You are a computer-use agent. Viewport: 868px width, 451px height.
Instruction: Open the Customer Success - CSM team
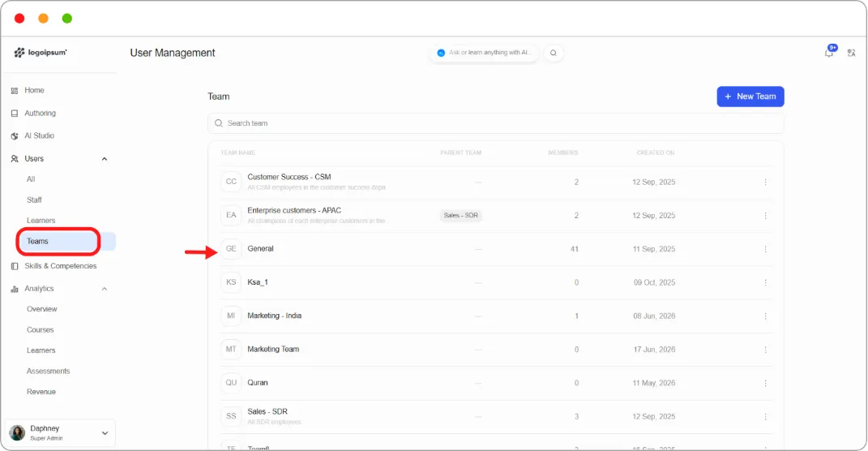click(x=289, y=178)
